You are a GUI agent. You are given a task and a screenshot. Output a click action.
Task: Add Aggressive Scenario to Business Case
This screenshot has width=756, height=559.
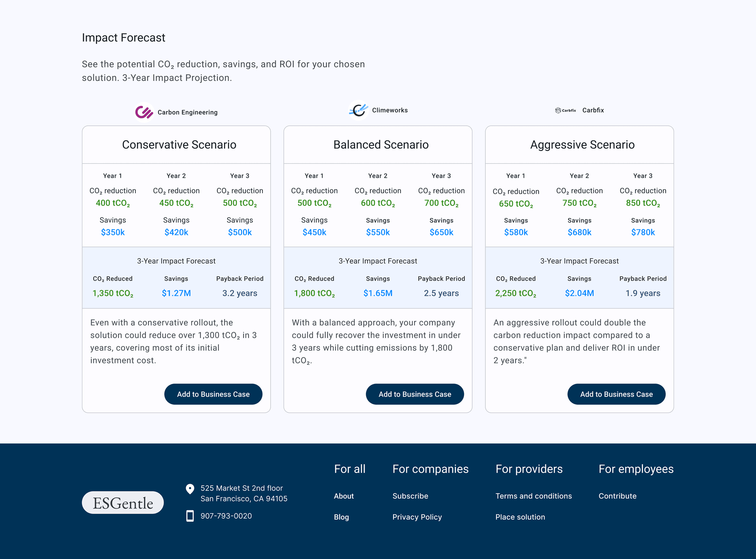[616, 394]
